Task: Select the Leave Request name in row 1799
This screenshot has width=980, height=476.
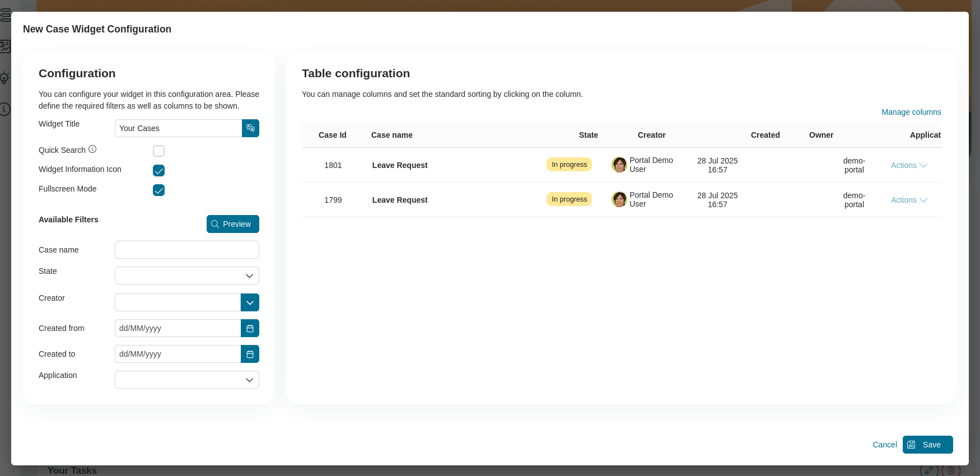Action: coord(400,200)
